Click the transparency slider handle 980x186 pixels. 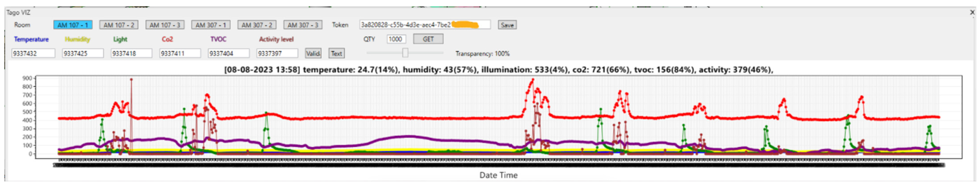[405, 53]
